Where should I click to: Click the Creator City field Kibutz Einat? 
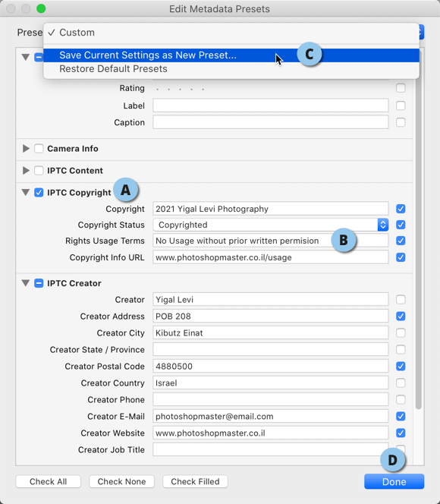271,333
